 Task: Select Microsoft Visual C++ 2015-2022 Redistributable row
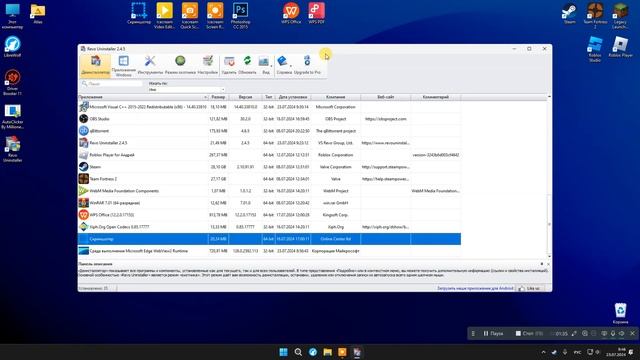point(269,107)
